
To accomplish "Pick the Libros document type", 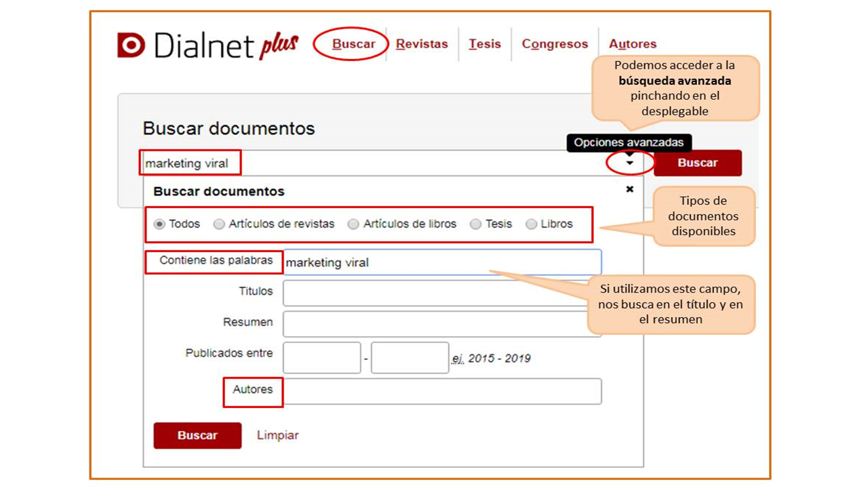I will [x=531, y=224].
